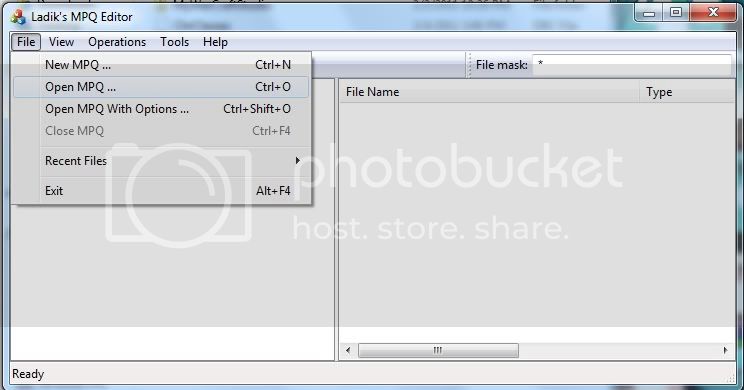Open the File menu
744x390 pixels.
coord(26,42)
